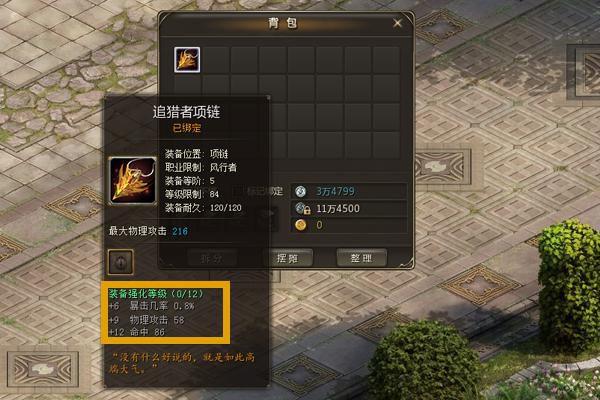Click the 装备强化等级 (0/12) header
The width and height of the screenshot is (600, 400).
156,294
